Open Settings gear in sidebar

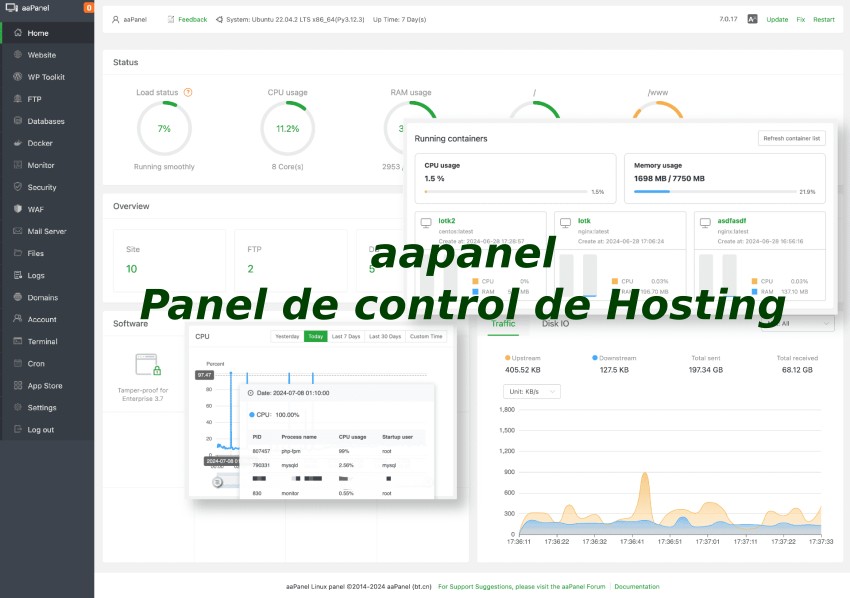point(18,408)
